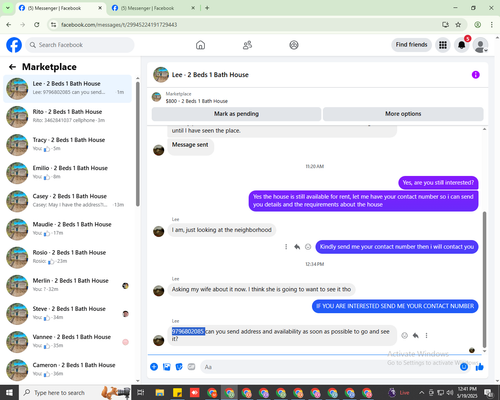Click the Windows taskbar search box

coord(75,393)
